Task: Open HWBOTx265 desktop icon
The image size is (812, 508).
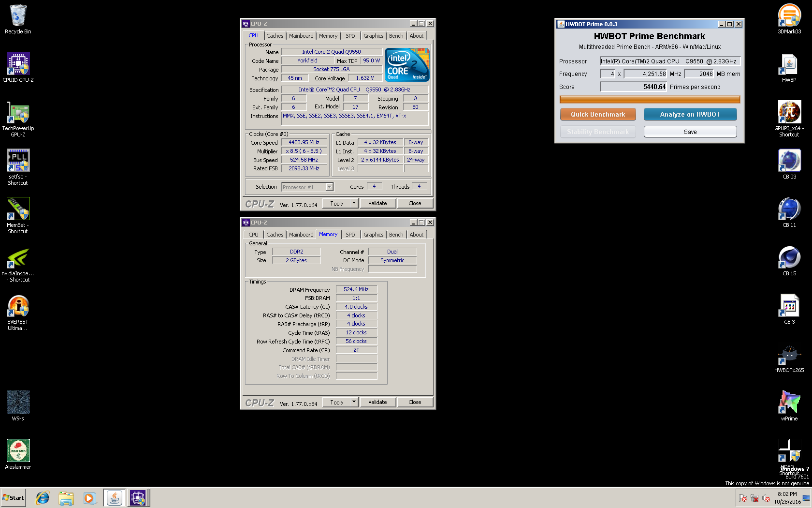Action: (x=789, y=358)
